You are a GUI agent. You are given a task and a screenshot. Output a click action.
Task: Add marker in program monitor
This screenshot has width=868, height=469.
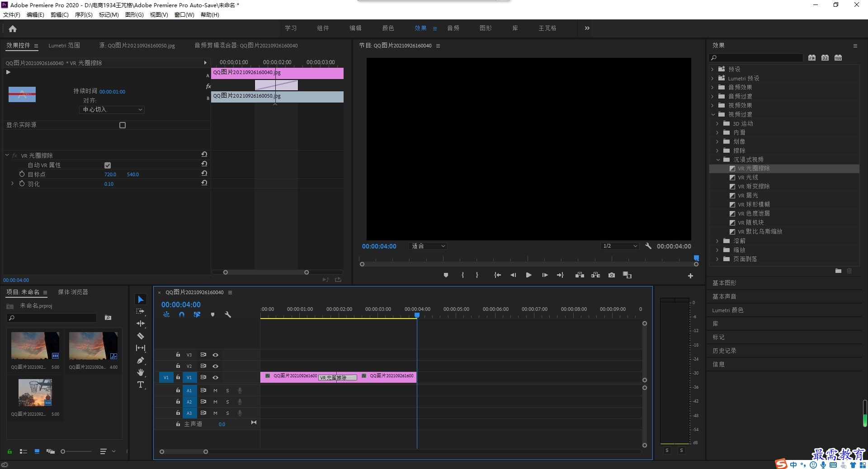pos(446,275)
